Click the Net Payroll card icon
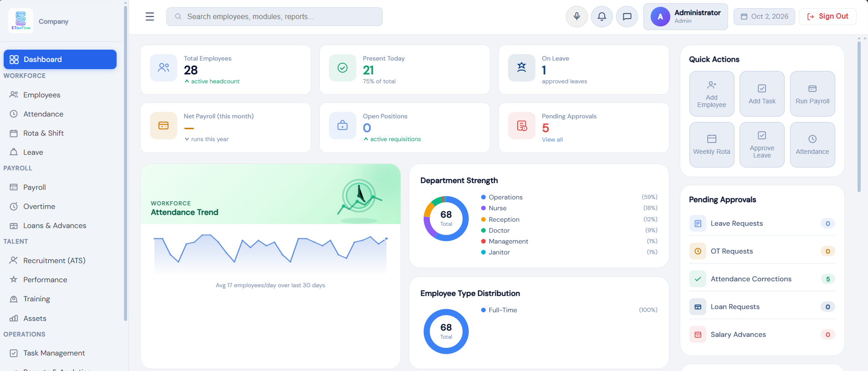Viewport: 868px width, 371px height. (164, 126)
